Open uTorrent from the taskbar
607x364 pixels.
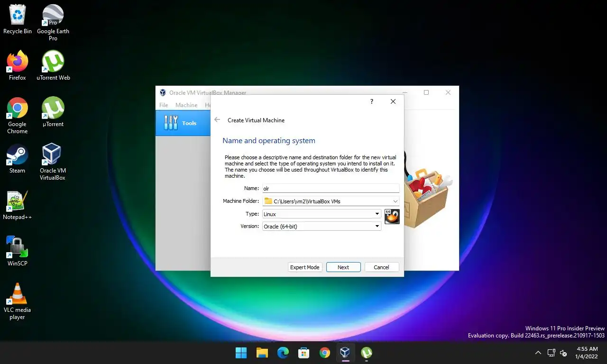(366, 353)
